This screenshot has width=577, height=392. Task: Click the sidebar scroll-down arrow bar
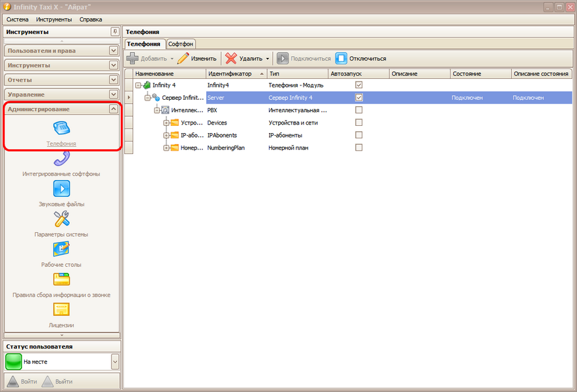[62, 335]
